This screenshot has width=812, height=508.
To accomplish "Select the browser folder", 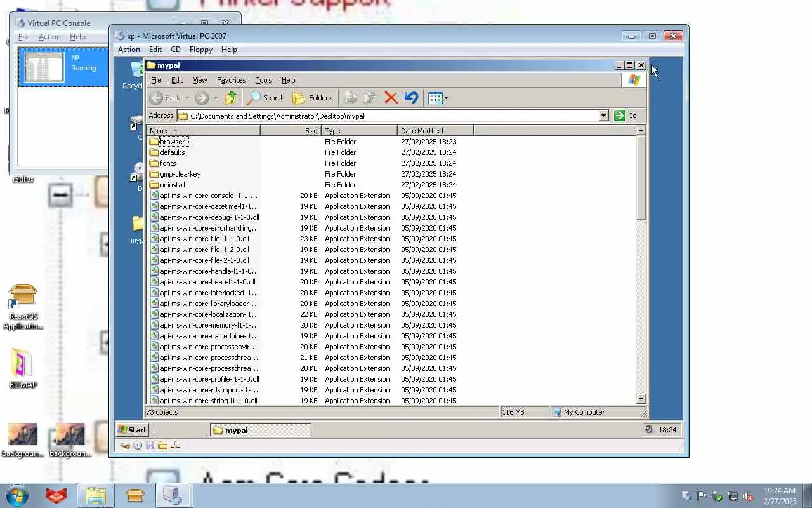I will click(167, 142).
